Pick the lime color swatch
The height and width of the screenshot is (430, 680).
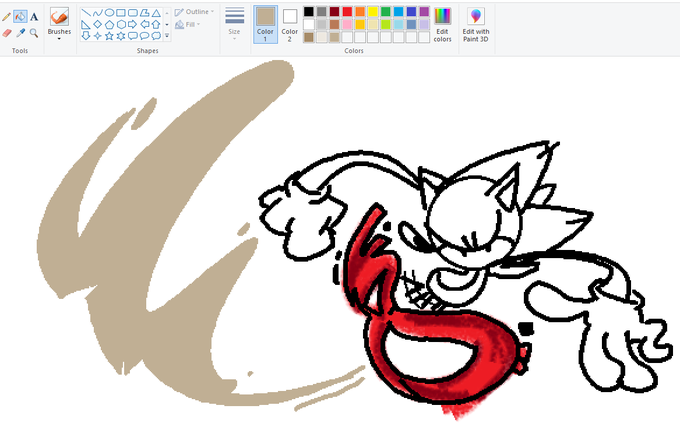pyautogui.click(x=386, y=24)
